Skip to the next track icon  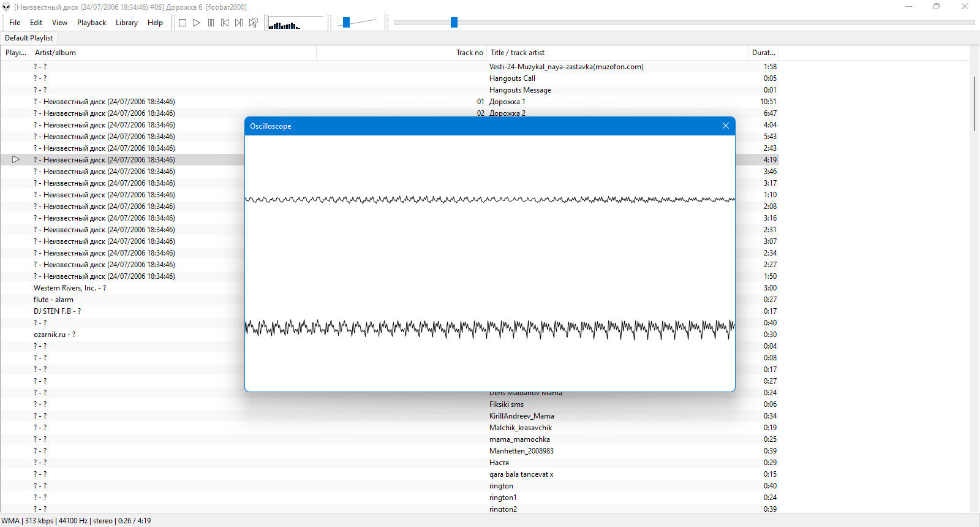(x=239, y=23)
